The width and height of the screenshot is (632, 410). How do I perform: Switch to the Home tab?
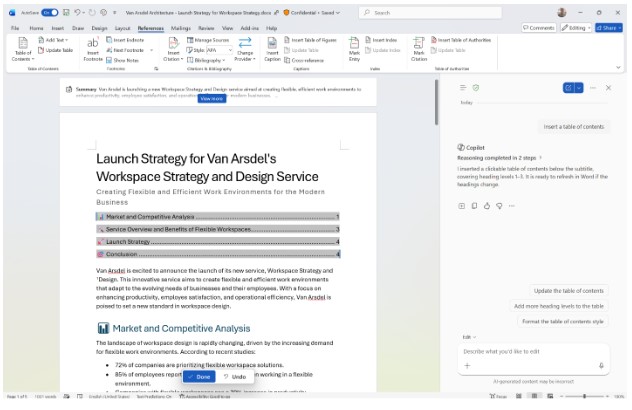click(x=36, y=28)
